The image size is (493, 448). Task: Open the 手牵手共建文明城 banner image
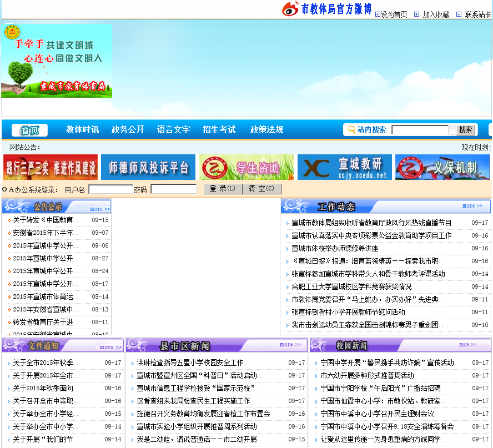[57, 61]
